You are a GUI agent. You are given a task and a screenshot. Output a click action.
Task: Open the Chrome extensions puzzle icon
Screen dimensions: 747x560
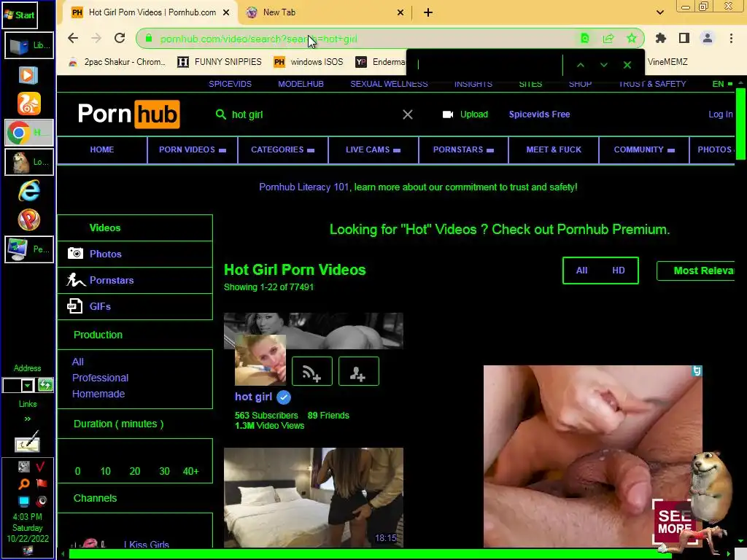coord(661,38)
